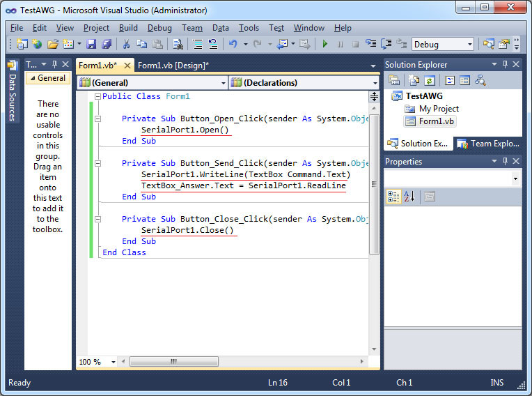
Task: Toggle Categorized view in Properties panel
Action: (x=394, y=197)
